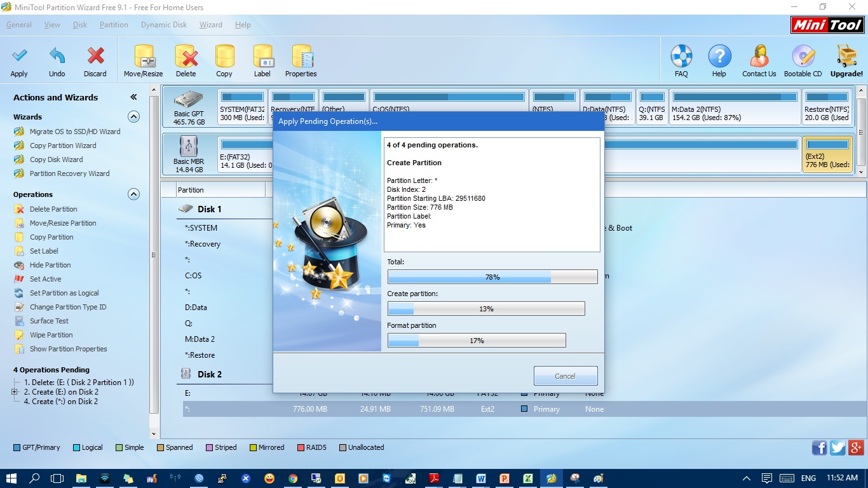Open the Partition menu
This screenshot has width=868, height=488.
click(114, 25)
